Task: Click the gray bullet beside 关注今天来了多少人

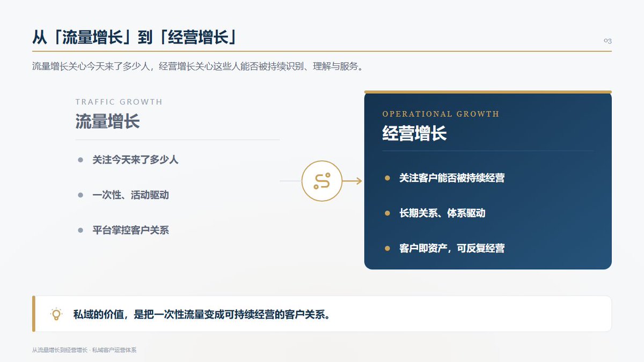Action: 80,160
